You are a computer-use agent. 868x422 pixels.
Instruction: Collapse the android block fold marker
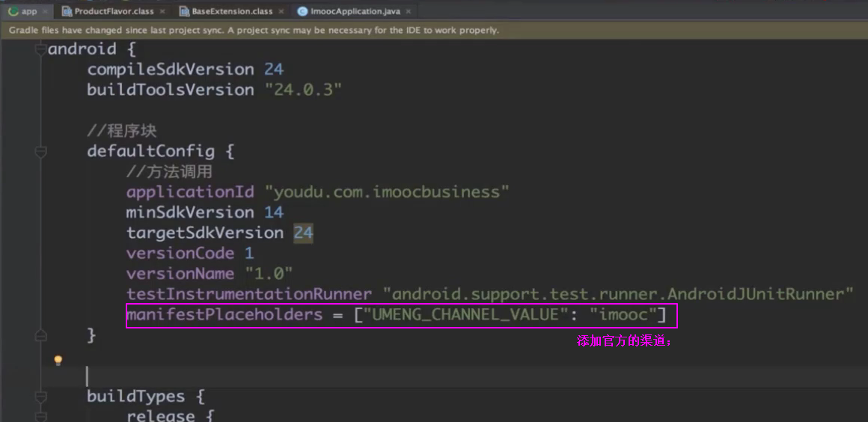[40, 49]
